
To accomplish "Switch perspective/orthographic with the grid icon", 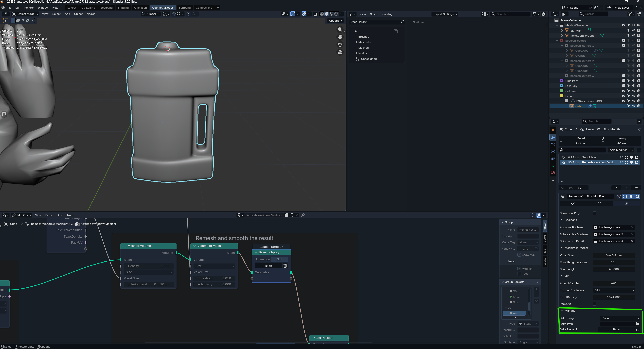I will click(340, 52).
